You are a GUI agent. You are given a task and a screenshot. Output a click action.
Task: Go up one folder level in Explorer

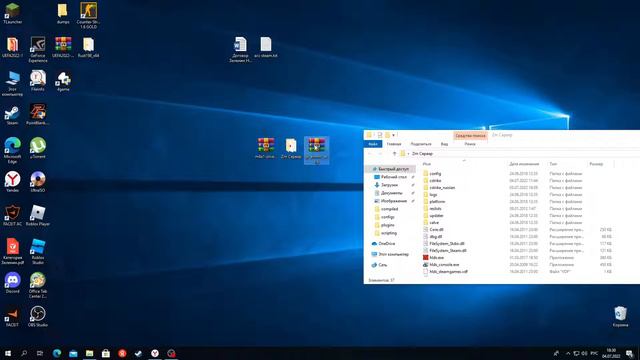coord(394,154)
